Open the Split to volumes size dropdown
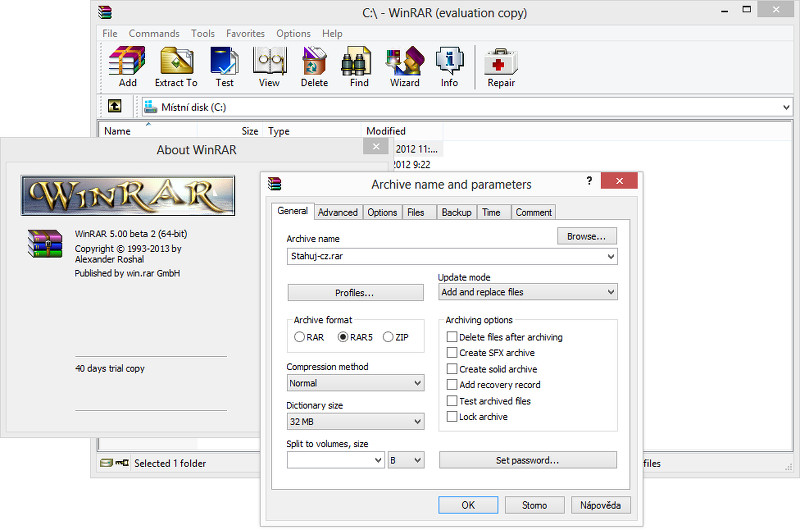The width and height of the screenshot is (800, 530). (x=378, y=460)
